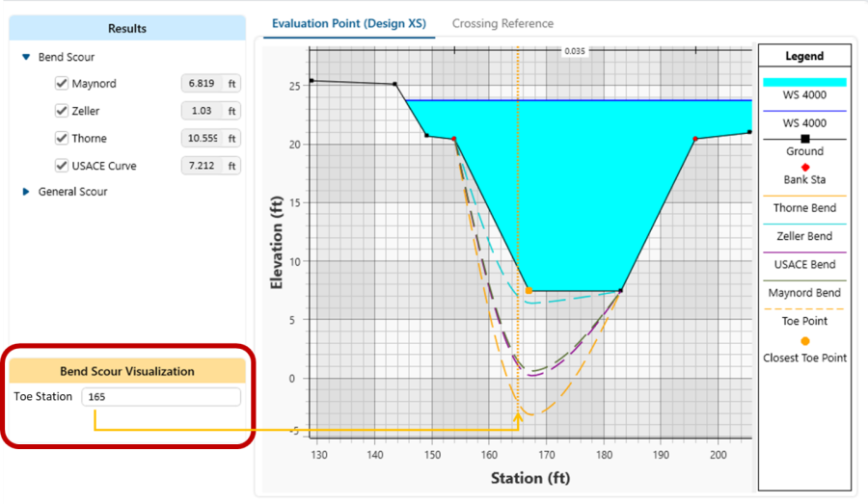
Task: Select the Evaluation Point (Design XS) tab
Action: pos(348,23)
